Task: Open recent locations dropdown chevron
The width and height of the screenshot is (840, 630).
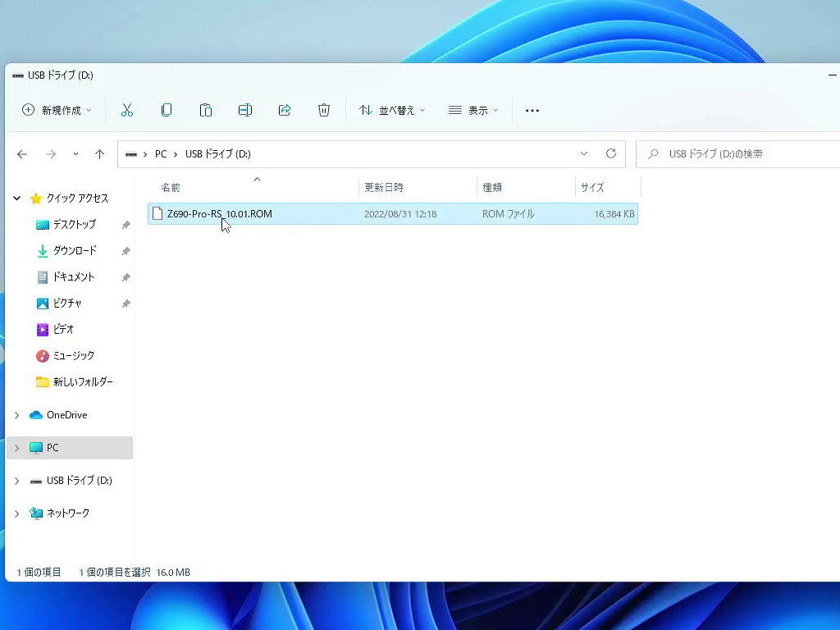Action: [75, 154]
